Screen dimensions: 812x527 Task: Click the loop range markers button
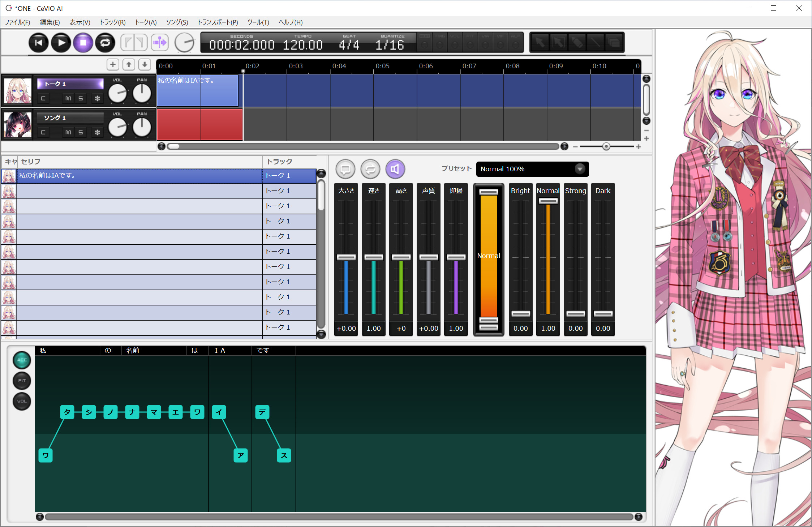pos(134,43)
